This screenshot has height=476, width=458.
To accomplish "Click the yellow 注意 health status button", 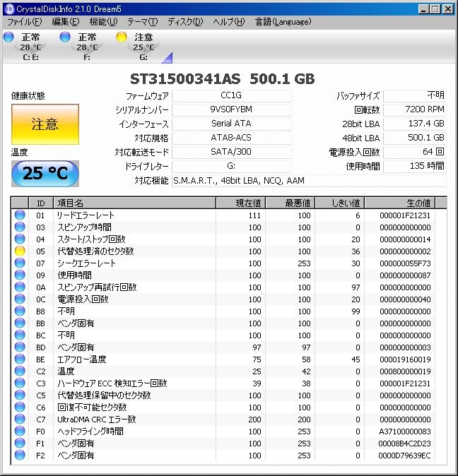I will click(45, 124).
